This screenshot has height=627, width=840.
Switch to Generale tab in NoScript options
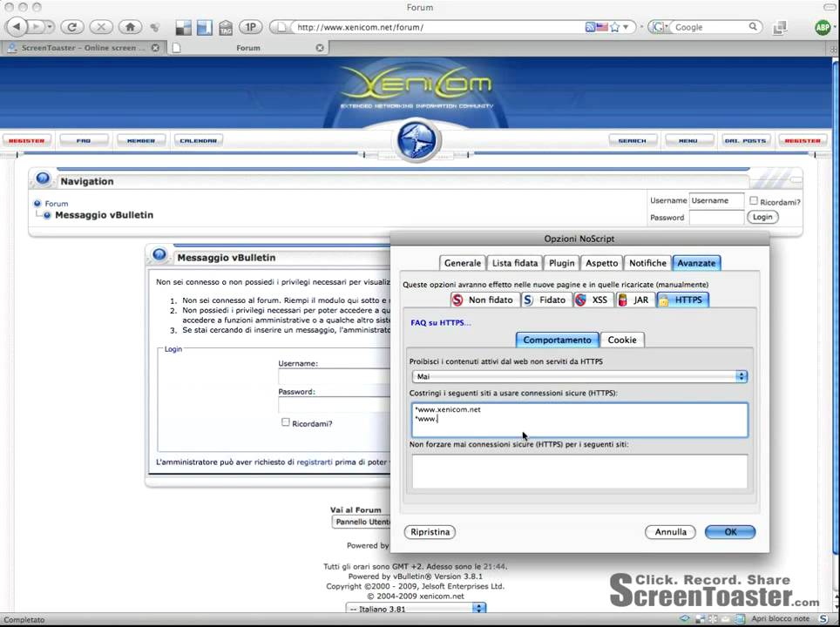tap(463, 263)
